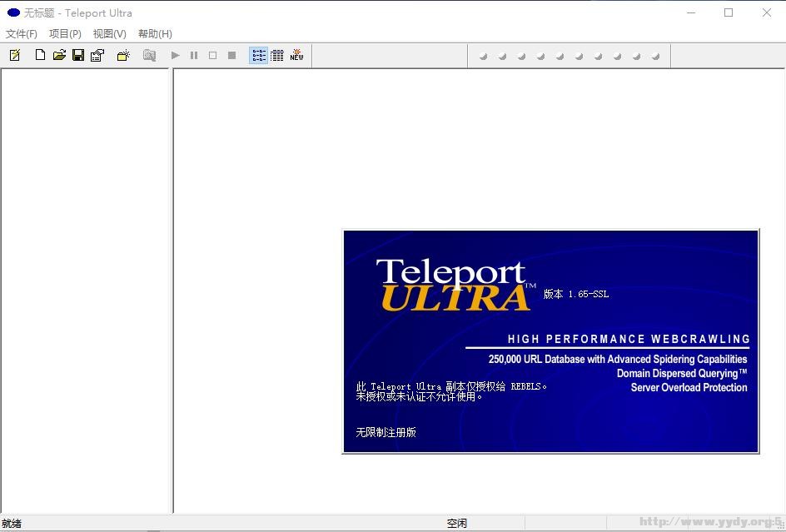Open Project Properties toolbar icon
786x532 pixels.
97,55
